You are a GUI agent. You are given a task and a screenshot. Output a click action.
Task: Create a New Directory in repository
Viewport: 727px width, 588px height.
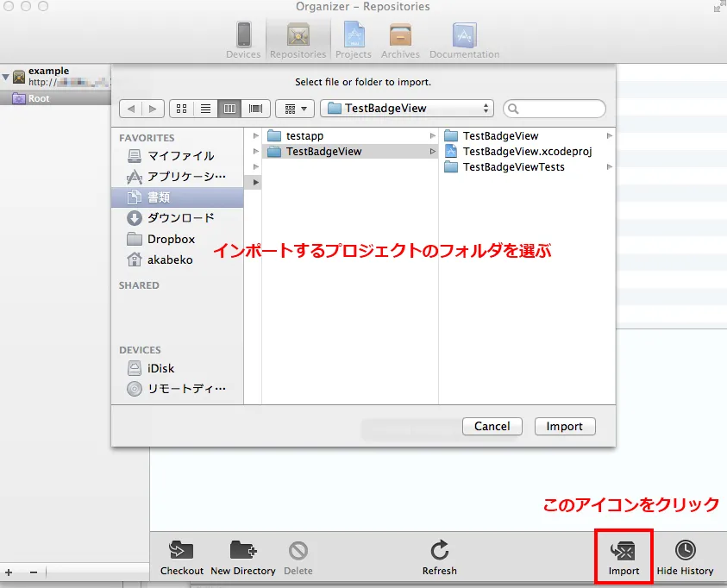(x=242, y=557)
